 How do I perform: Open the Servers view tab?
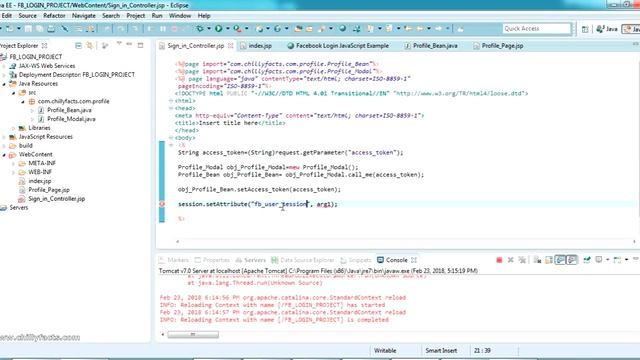pos(251,260)
